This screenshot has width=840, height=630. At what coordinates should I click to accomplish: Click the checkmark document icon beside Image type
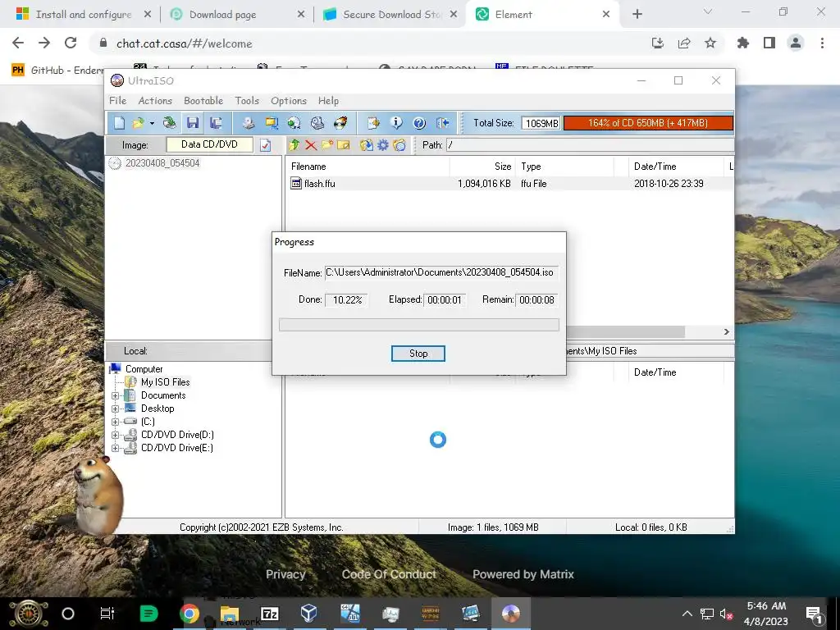(266, 145)
